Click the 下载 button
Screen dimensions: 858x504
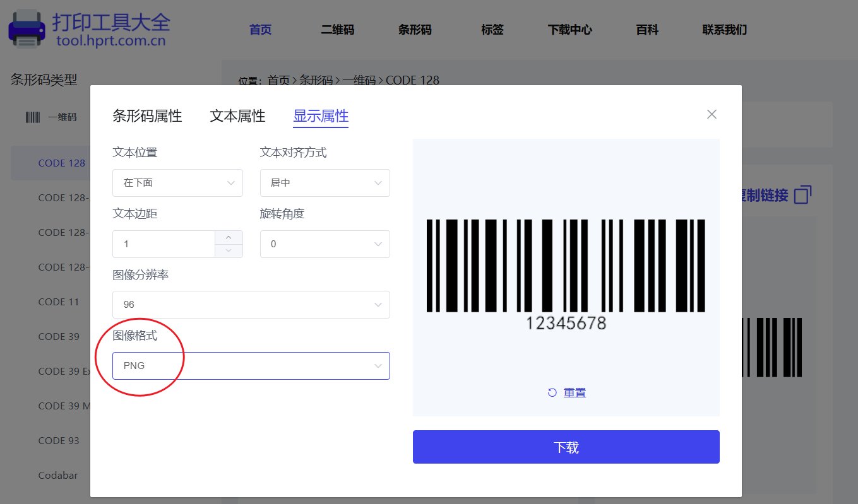(x=566, y=447)
